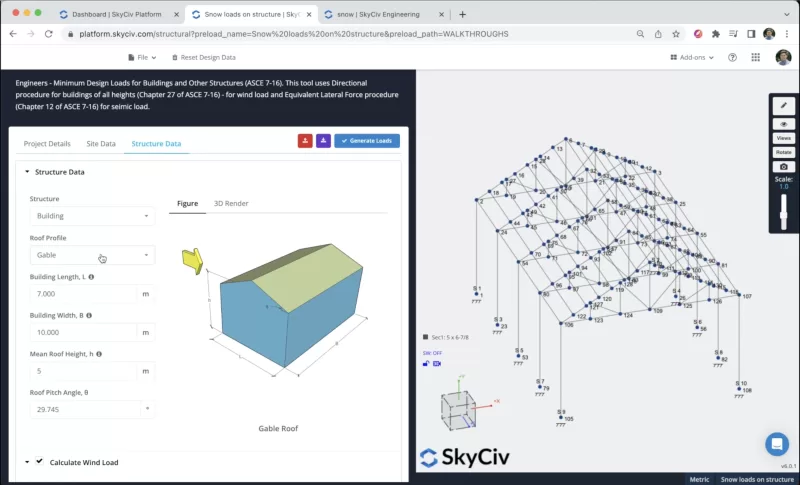Click the browser zoom magnifier icon
This screenshot has width=800, height=485.
(x=640, y=34)
